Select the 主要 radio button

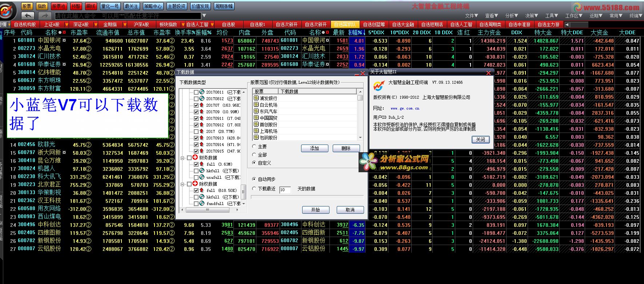pyautogui.click(x=254, y=146)
